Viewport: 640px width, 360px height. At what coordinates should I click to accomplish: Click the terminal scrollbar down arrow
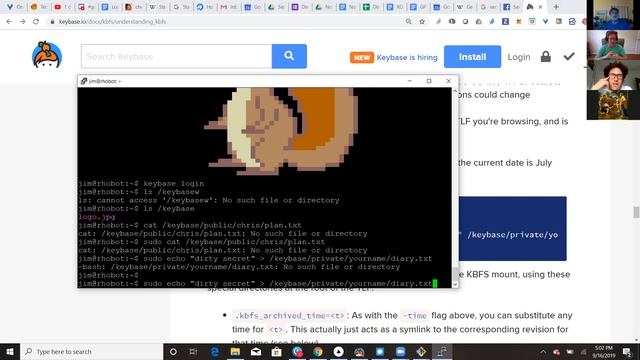[x=455, y=284]
